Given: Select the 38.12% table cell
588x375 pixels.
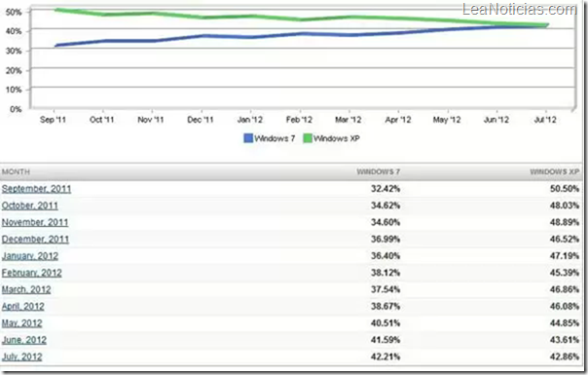Looking at the screenshot, I should click(x=386, y=273).
